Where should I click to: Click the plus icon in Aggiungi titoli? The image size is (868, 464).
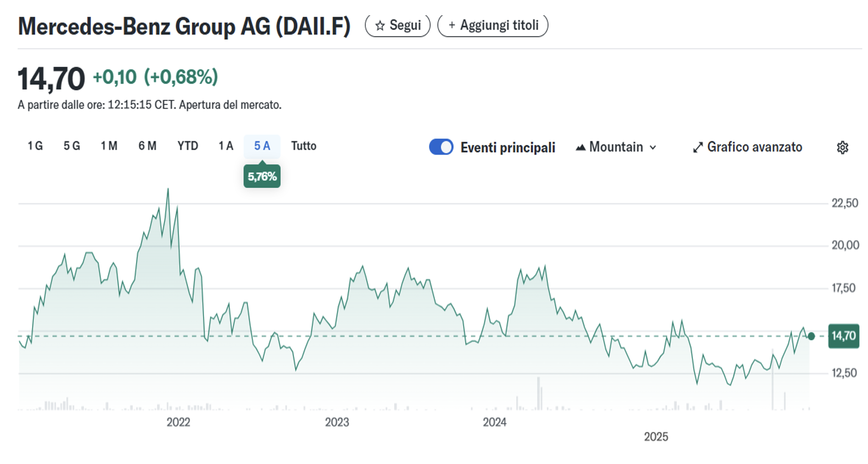(452, 26)
